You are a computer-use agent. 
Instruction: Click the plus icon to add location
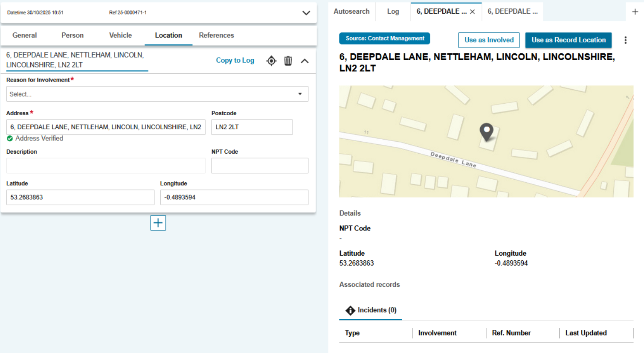pos(158,223)
